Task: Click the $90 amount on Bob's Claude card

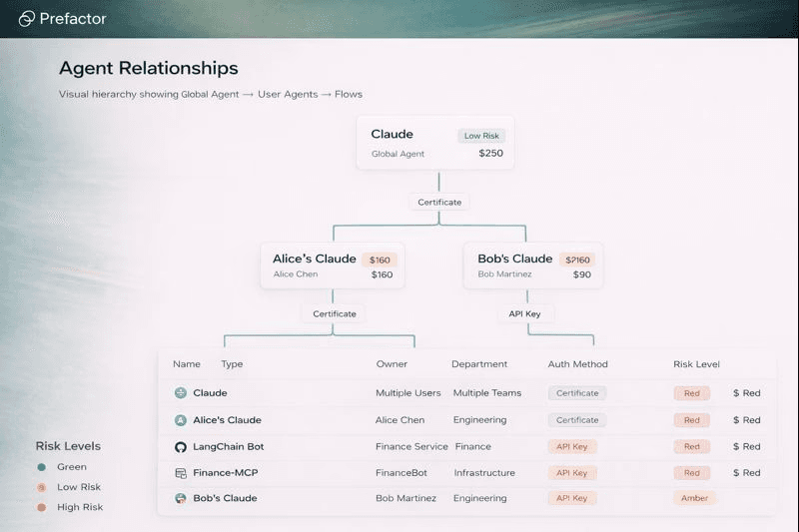Action: 582,274
